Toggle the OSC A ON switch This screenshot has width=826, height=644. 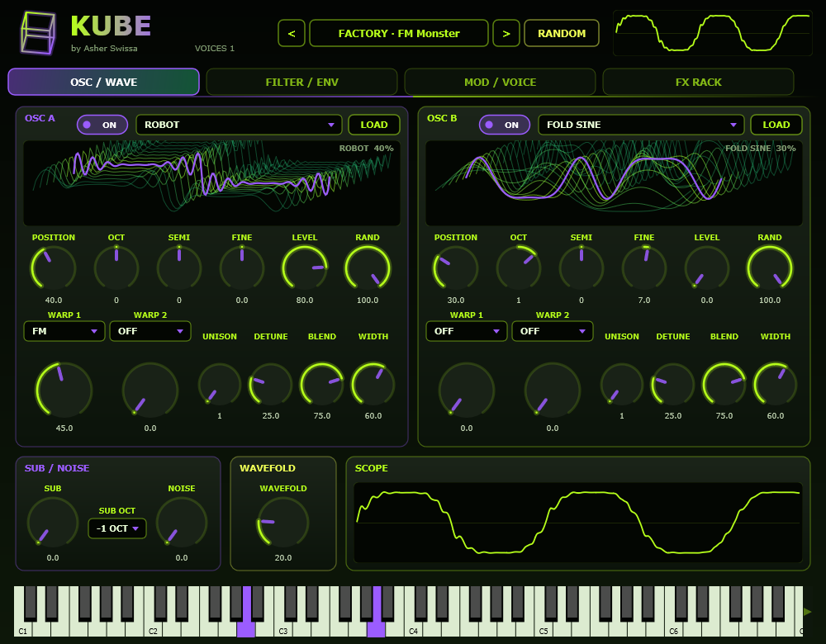[x=102, y=125]
